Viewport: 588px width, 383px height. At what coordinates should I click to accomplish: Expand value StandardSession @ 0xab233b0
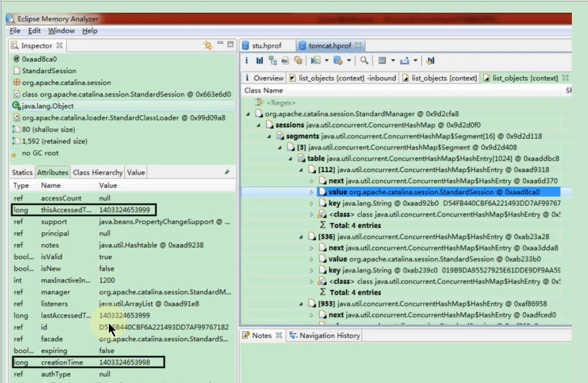coord(312,259)
